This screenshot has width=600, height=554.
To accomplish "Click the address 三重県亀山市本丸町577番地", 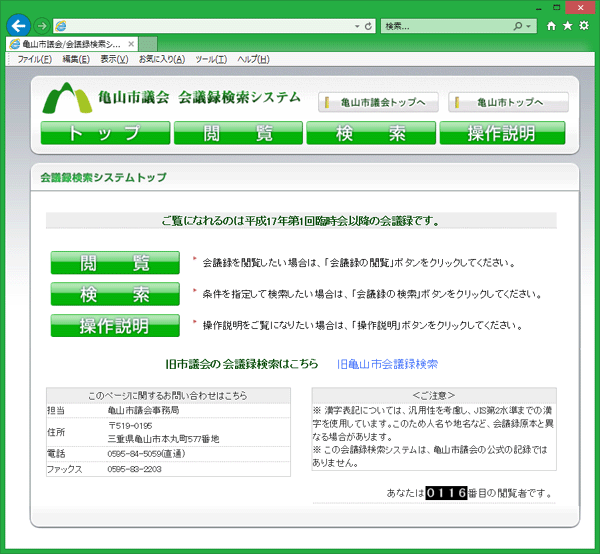I will point(163,439).
